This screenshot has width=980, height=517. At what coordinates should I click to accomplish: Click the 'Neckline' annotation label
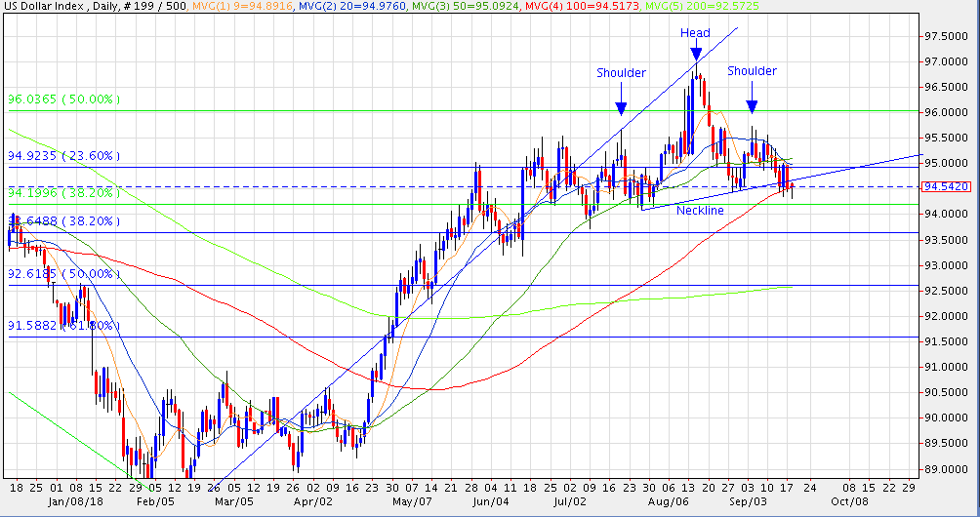[700, 211]
